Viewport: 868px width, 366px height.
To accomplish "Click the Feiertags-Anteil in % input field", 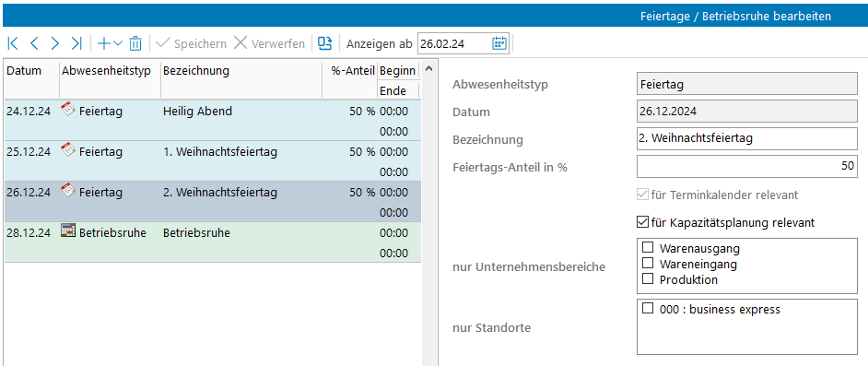I will tap(746, 167).
